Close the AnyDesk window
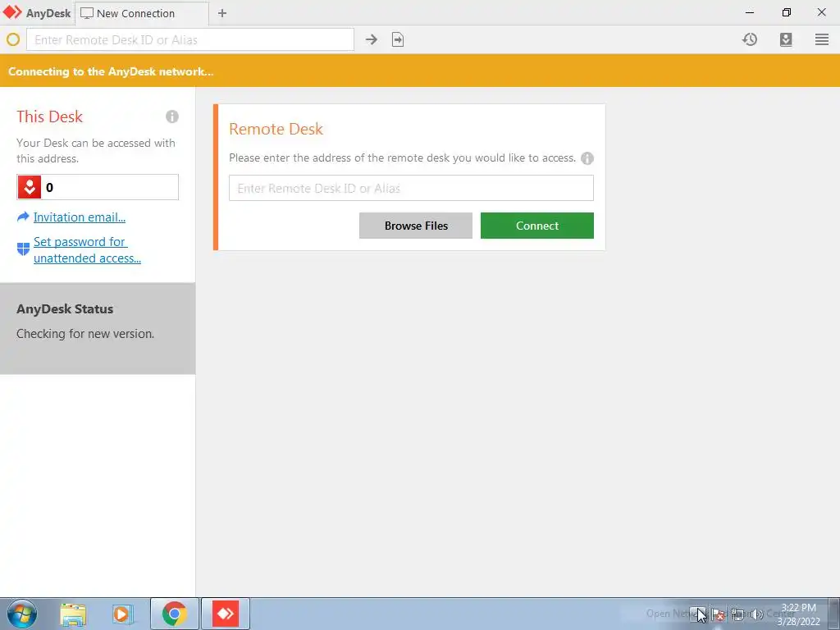This screenshot has width=840, height=630. point(822,12)
